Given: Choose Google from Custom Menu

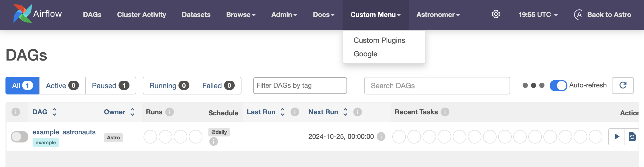Looking at the screenshot, I should point(365,54).
